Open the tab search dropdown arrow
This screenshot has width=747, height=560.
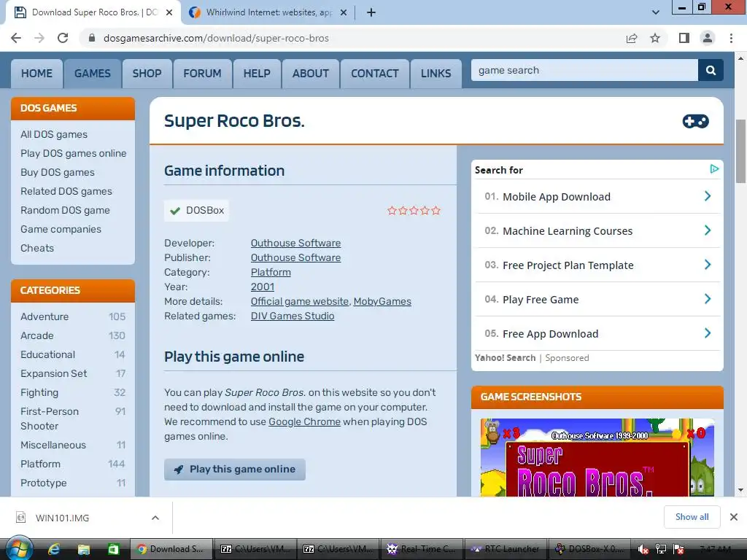[656, 12]
